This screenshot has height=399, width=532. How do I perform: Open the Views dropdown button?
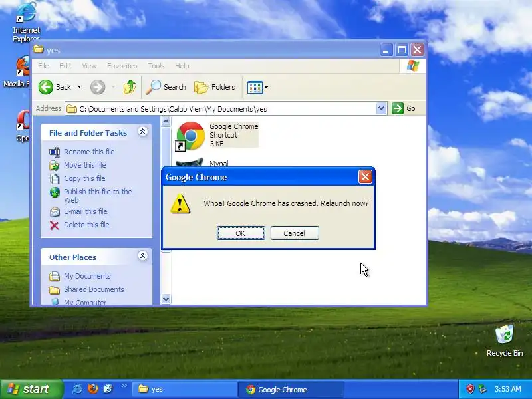[x=257, y=88]
